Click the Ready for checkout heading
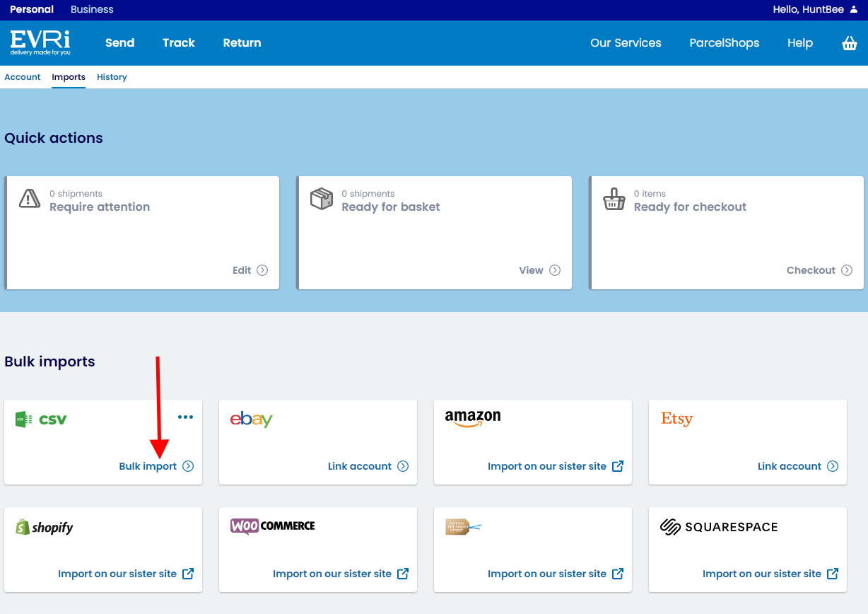This screenshot has width=868, height=614. pos(691,207)
